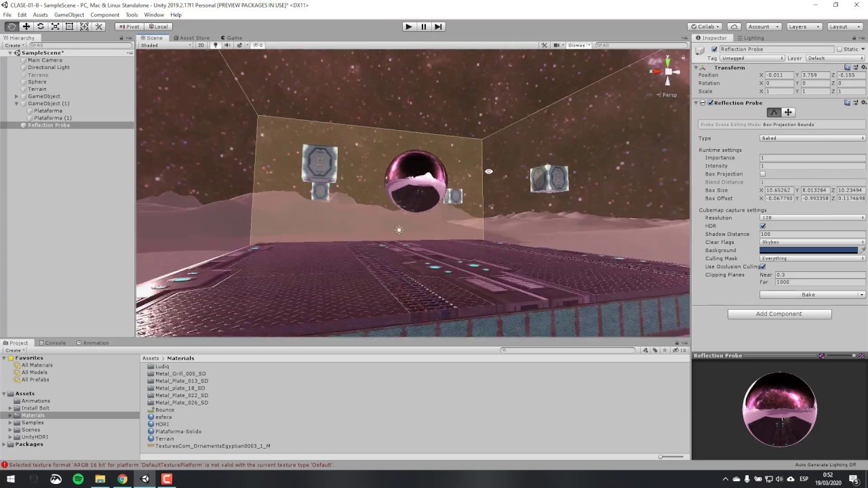
Task: Open the Shaded draw mode dropdown
Action: point(166,45)
